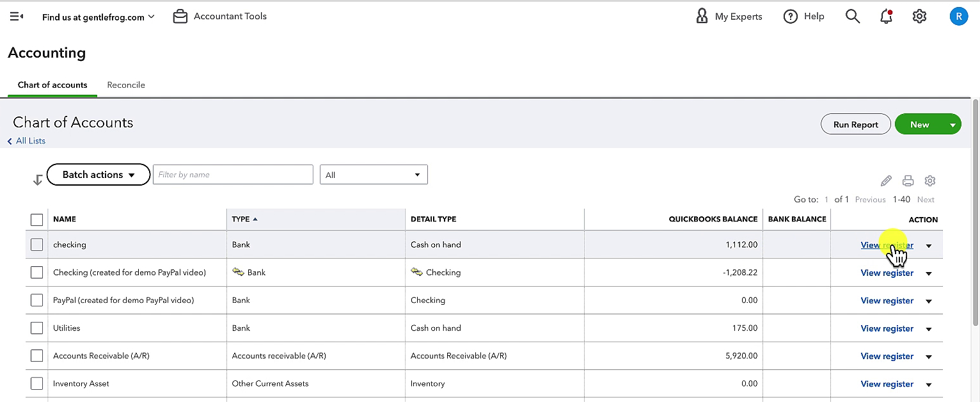Check the select-all header checkbox

36,220
